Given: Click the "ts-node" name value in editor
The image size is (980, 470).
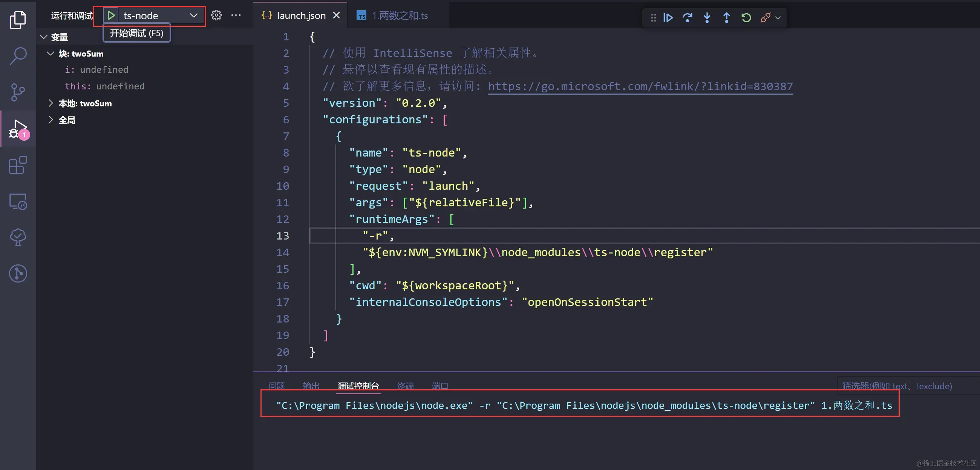Looking at the screenshot, I should tap(432, 153).
